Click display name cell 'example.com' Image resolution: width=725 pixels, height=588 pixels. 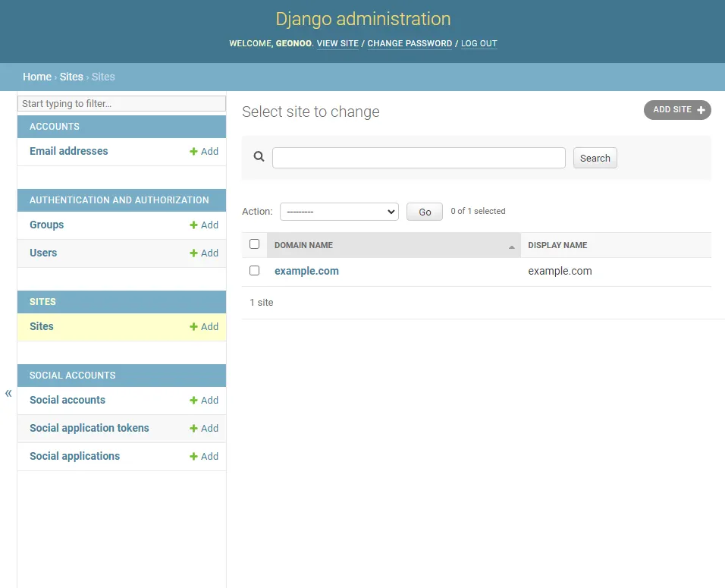pos(560,271)
